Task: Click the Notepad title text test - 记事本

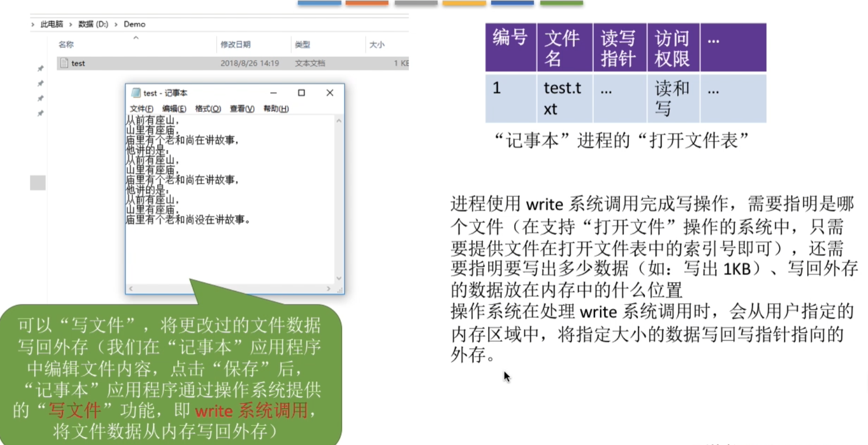Action: click(165, 93)
